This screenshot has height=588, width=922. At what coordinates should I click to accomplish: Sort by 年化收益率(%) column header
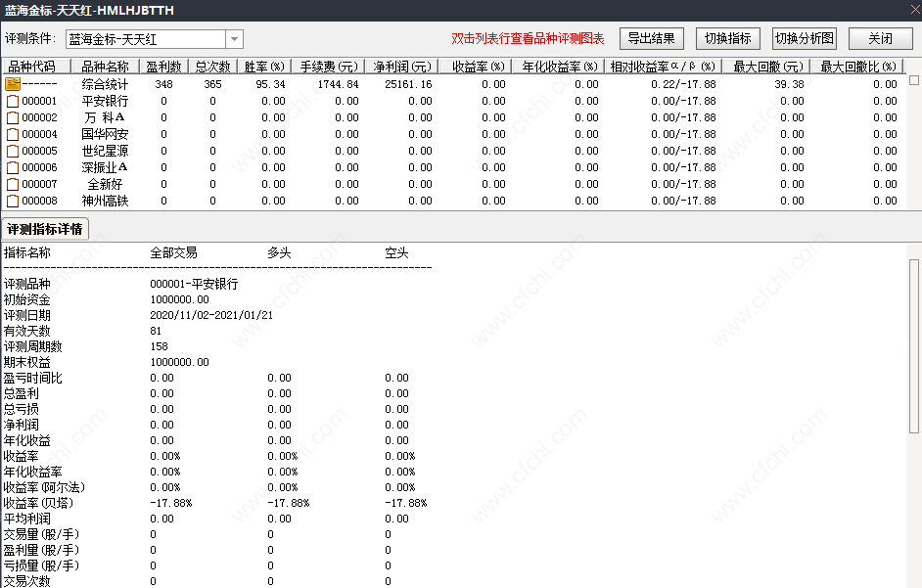[x=558, y=67]
